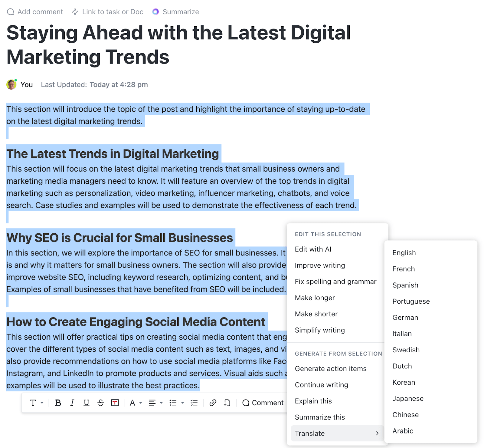The height and width of the screenshot is (448, 484).
Task: Expand the bullet list dropdown
Action: [177, 403]
